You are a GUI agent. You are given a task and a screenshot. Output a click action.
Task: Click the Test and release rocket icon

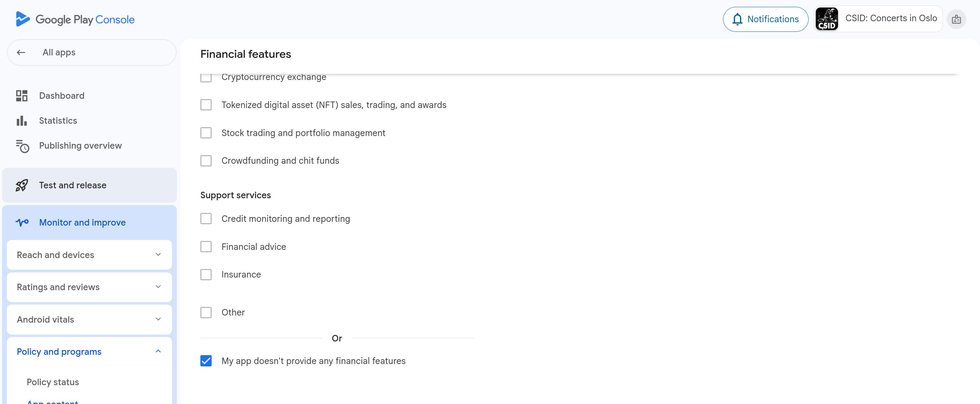[x=22, y=186]
